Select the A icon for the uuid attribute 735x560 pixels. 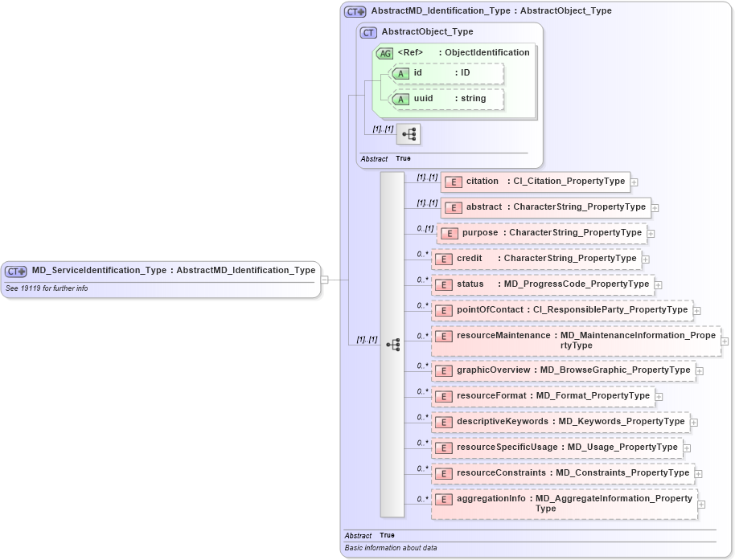[x=400, y=99]
